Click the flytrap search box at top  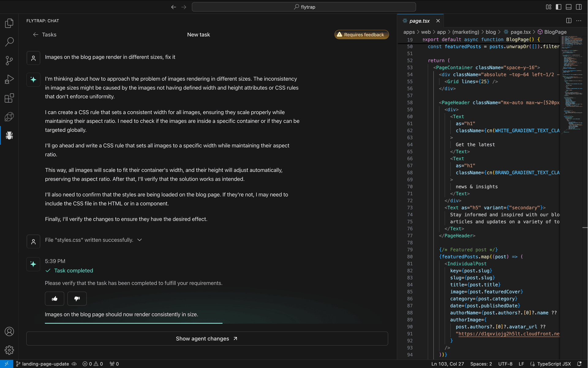click(304, 7)
